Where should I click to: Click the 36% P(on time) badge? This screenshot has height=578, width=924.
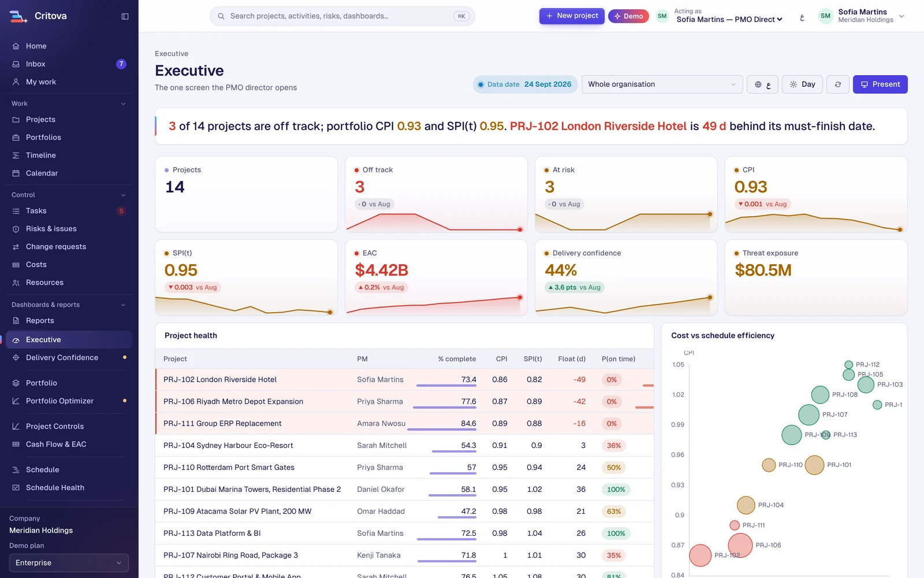tap(614, 446)
